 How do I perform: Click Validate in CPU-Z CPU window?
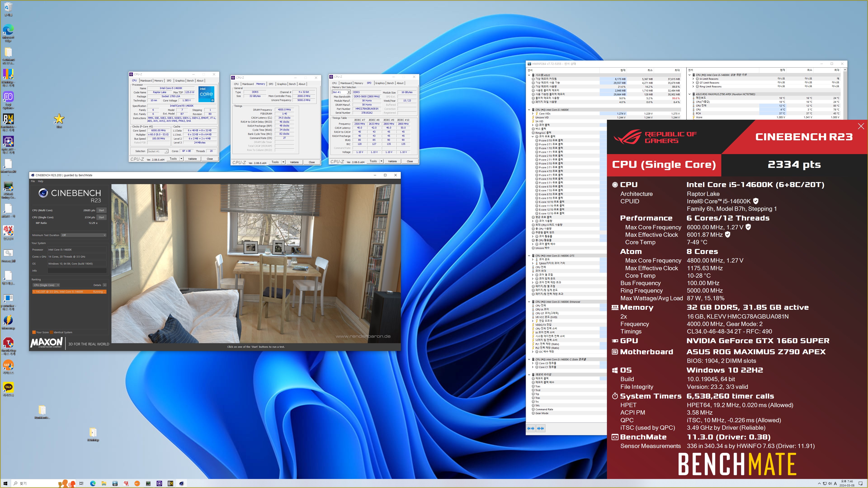pyautogui.click(x=192, y=159)
